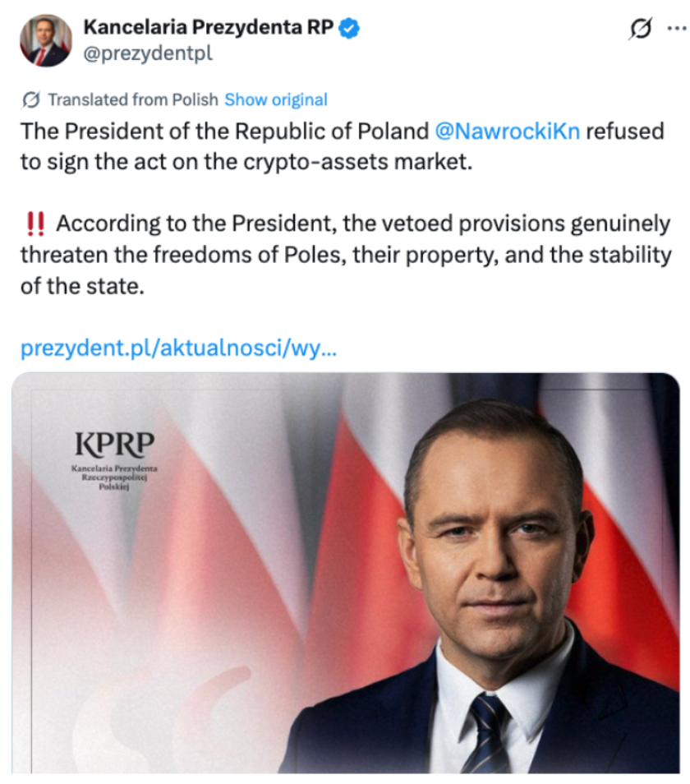This screenshot has width=690, height=784.
Task: Open the prezydent.pl/aktualnosci link
Action: pos(177,348)
